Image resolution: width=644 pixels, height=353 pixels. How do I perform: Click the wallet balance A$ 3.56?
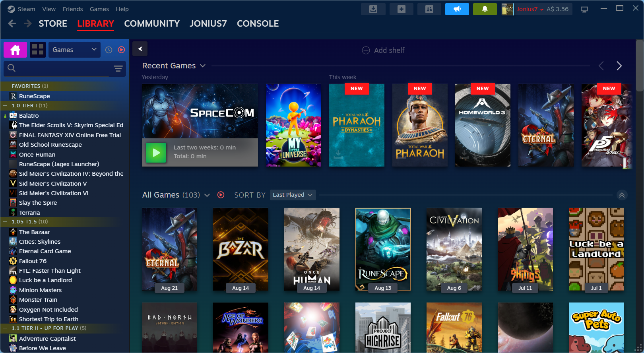coord(557,9)
